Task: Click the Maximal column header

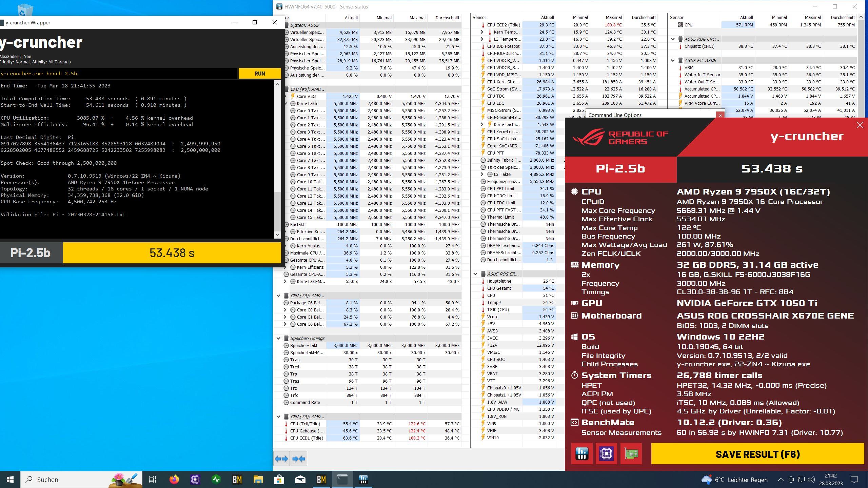Action: point(417,18)
